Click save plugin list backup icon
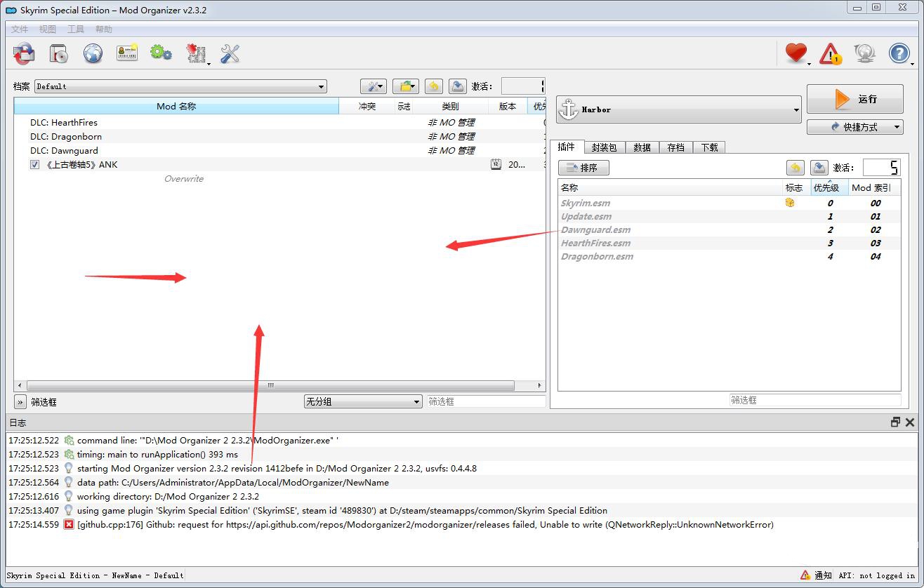The width and height of the screenshot is (924, 588). tap(819, 168)
